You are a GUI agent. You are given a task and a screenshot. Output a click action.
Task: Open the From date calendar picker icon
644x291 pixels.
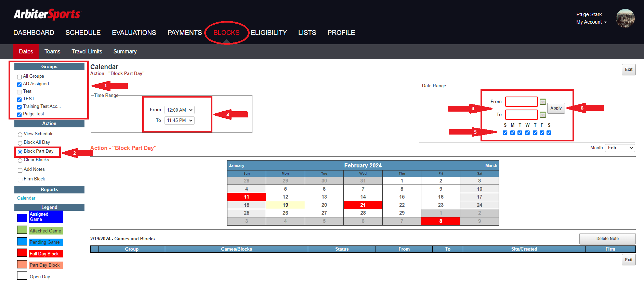pos(543,102)
